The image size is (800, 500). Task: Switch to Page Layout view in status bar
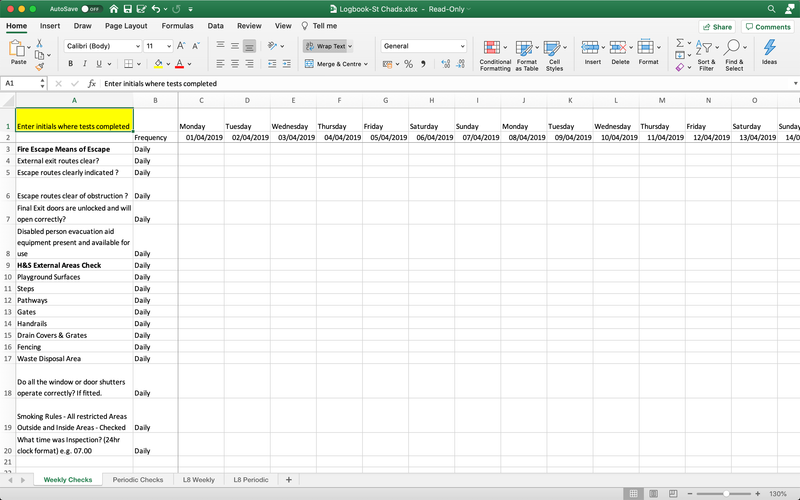point(654,493)
